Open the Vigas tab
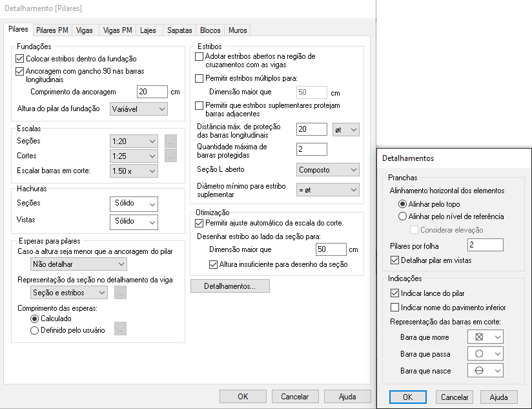 [x=84, y=30]
